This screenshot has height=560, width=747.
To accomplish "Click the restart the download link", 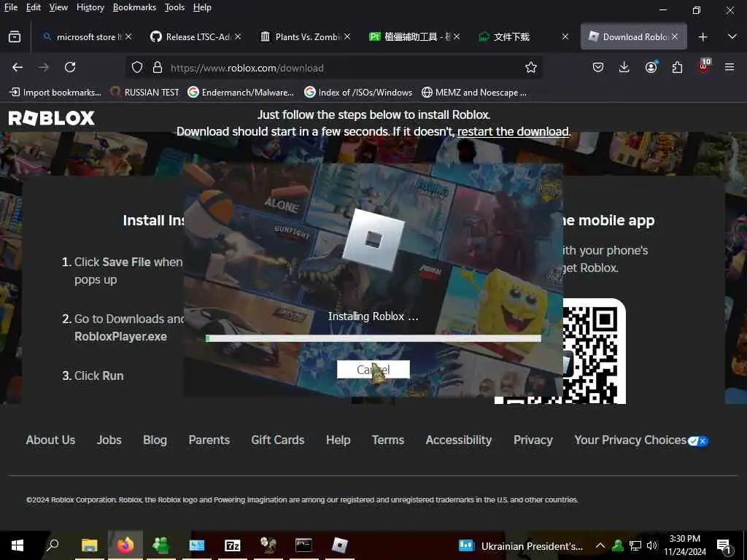I will (x=513, y=131).
